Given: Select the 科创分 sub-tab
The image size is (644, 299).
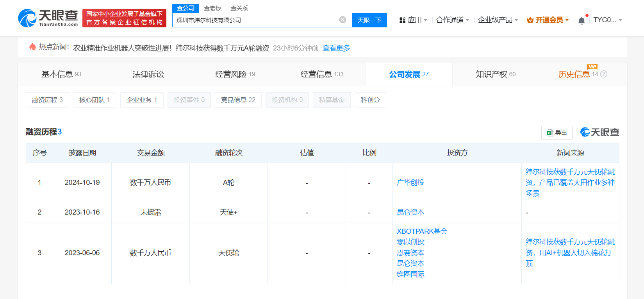Looking at the screenshot, I should (x=370, y=100).
